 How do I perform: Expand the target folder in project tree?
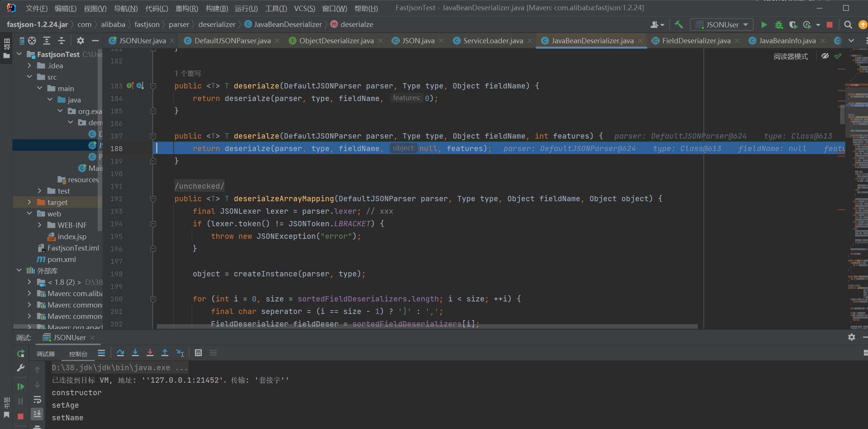click(29, 202)
